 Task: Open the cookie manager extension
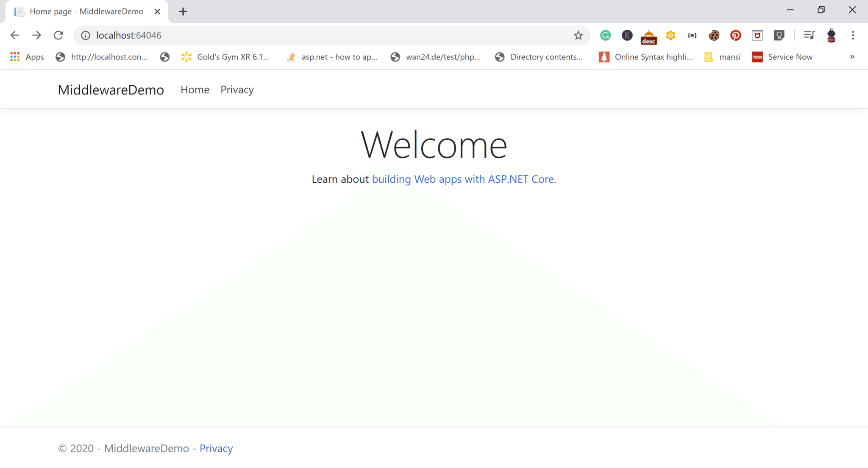(714, 35)
